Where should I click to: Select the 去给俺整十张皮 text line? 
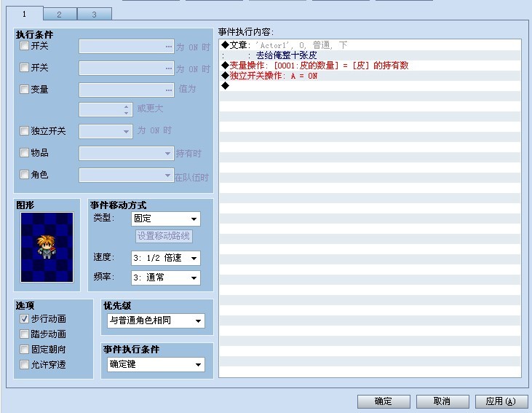coord(370,55)
